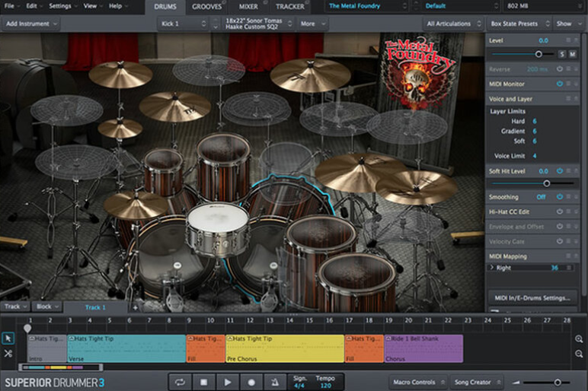The image size is (588, 391).
Task: Open the MIDI Mapping section menu icon
Action: coord(568,256)
